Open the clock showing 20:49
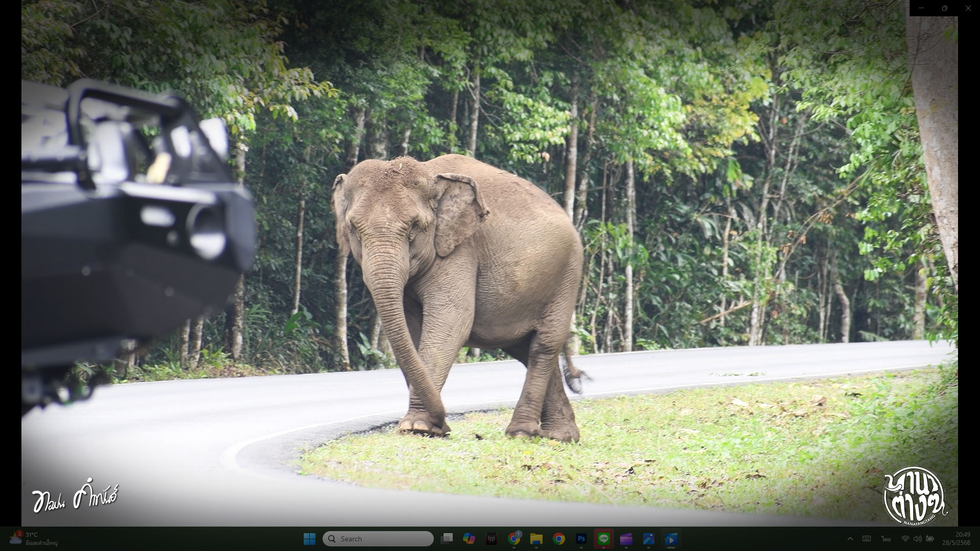This screenshot has width=980, height=551. (x=956, y=539)
